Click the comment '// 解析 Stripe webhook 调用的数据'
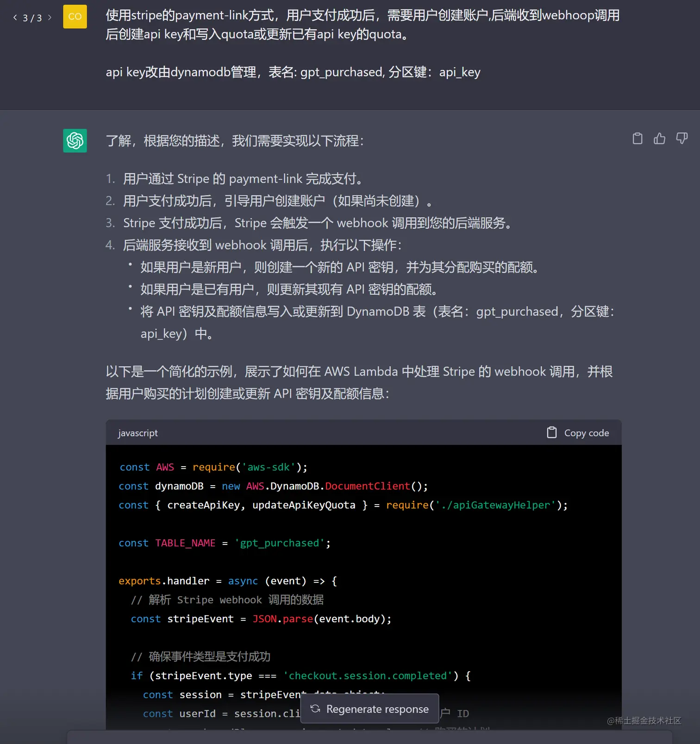700x744 pixels. (x=227, y=600)
